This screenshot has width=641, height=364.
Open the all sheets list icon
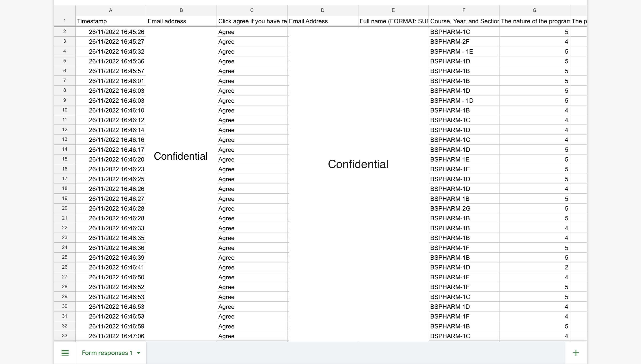(65, 353)
